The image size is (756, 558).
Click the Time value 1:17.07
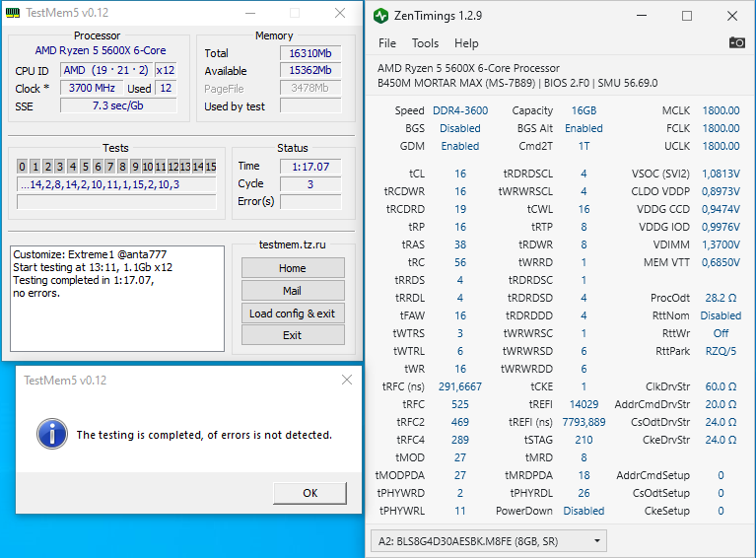click(x=310, y=167)
